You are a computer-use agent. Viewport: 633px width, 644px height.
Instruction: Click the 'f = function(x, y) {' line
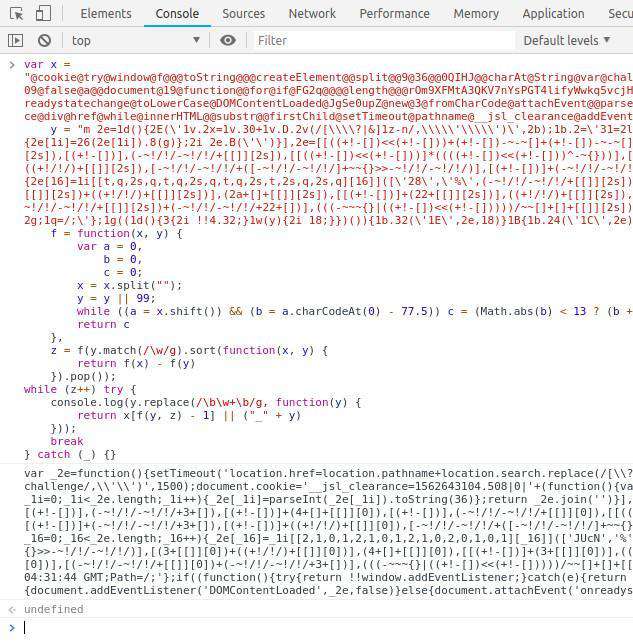tap(117, 233)
